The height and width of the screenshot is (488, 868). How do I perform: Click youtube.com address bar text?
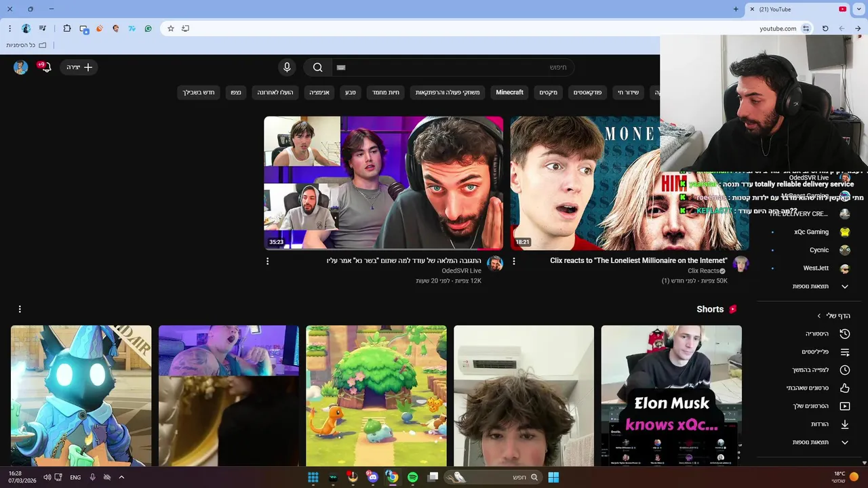778,28
